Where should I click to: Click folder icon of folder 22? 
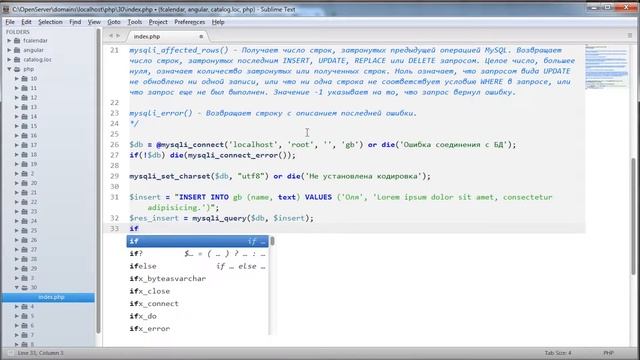tap(24, 202)
